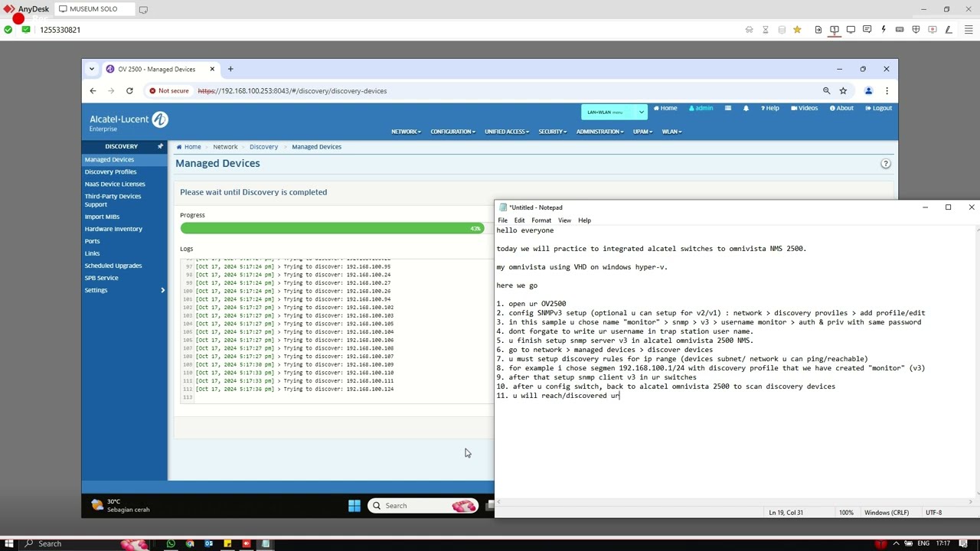980x551 pixels.
Task: Open the Notepad File menu
Action: [502, 220]
